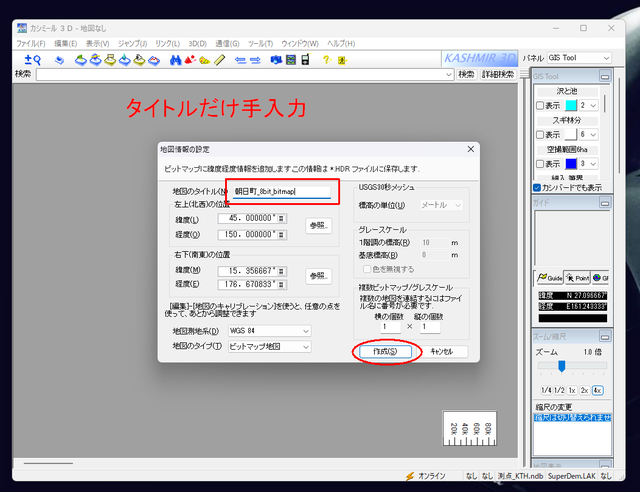Click the left arrow back icon

click(240, 60)
